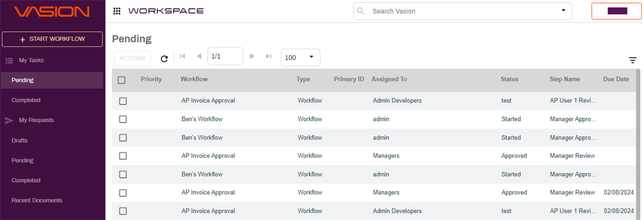Click the My Requests send icon
This screenshot has height=220, width=644.
pyautogui.click(x=9, y=120)
